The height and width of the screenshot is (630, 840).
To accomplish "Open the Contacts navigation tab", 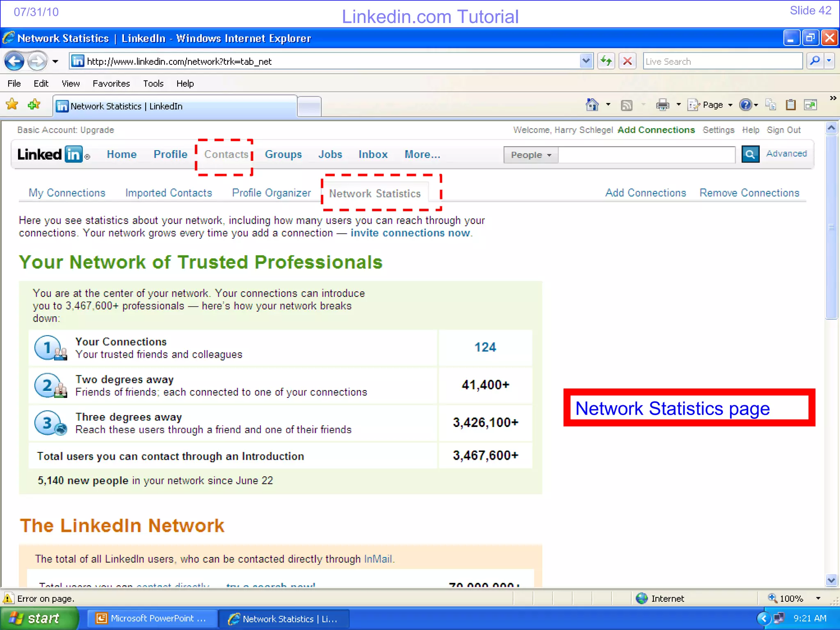I will (x=226, y=154).
